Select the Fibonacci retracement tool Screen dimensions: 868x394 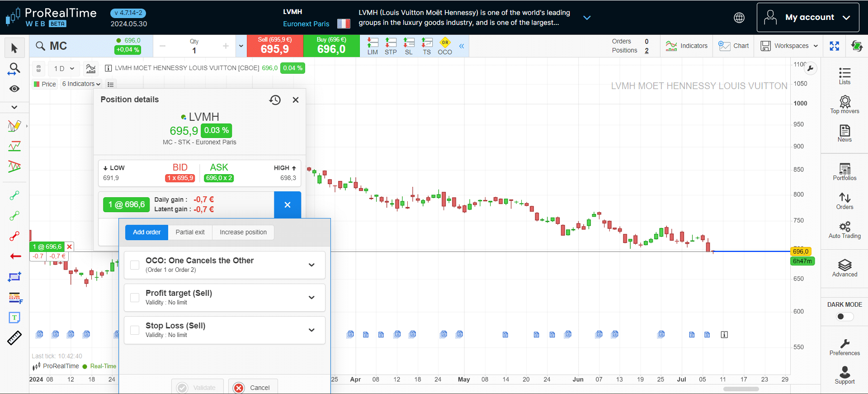(x=15, y=298)
